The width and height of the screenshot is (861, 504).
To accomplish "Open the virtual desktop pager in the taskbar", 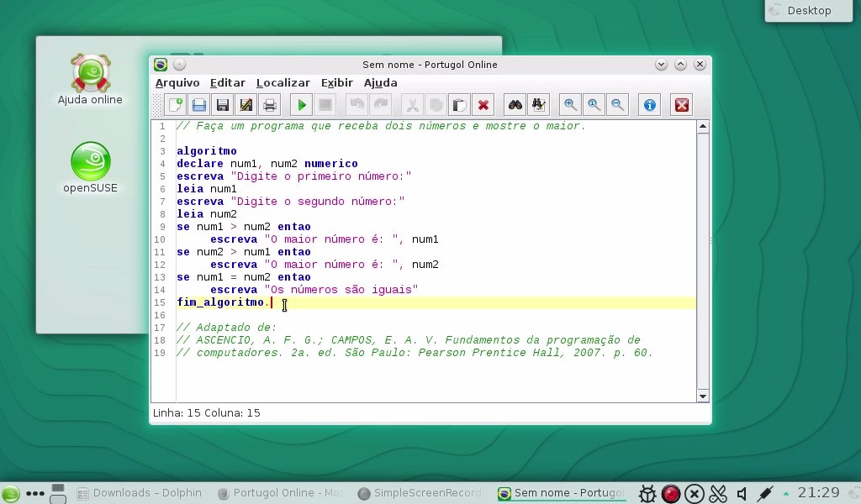I will tap(58, 493).
